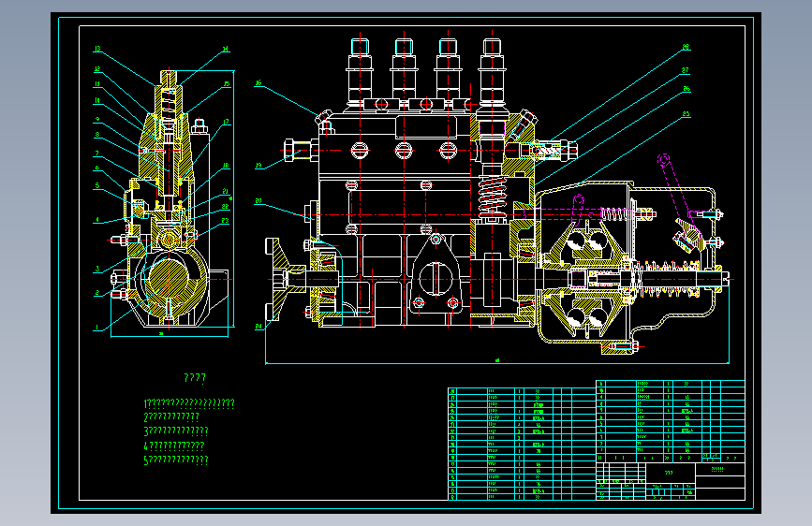Click technical note line starting with 3

click(x=176, y=431)
